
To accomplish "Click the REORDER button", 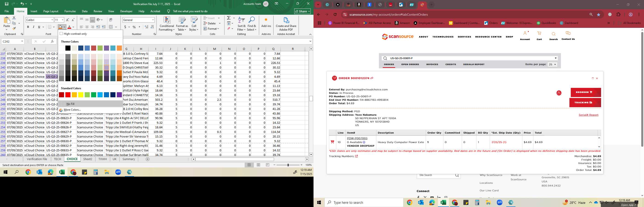I will point(585,92).
